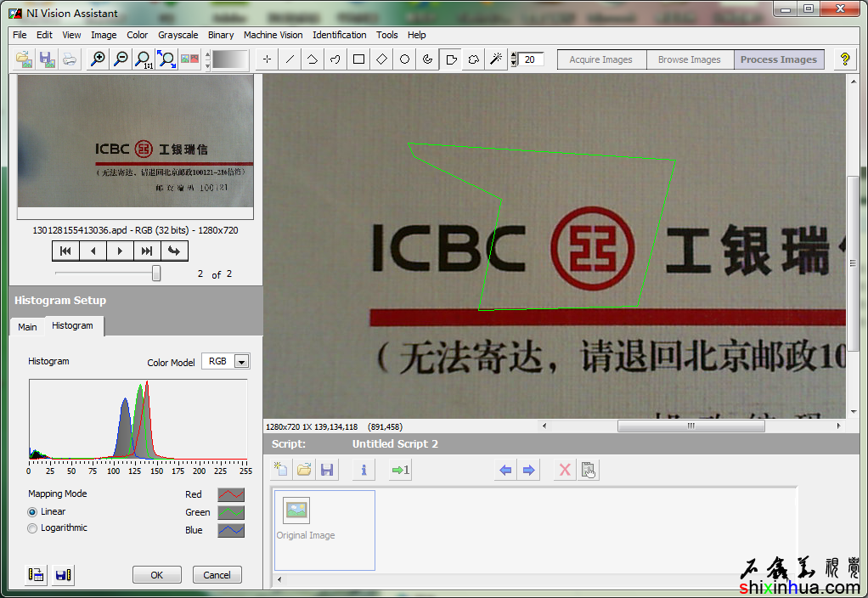Click the Run Once green arrow icon
The height and width of the screenshot is (598, 868).
click(400, 470)
